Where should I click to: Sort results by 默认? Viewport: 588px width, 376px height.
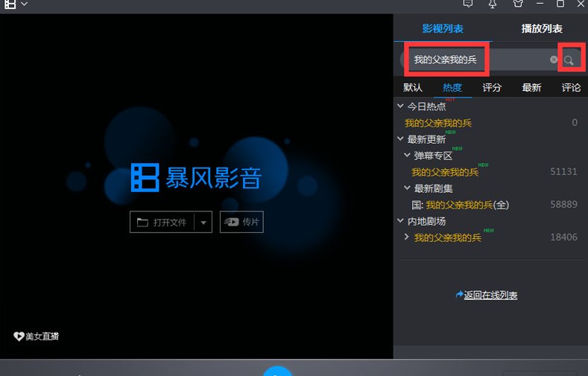coord(413,88)
